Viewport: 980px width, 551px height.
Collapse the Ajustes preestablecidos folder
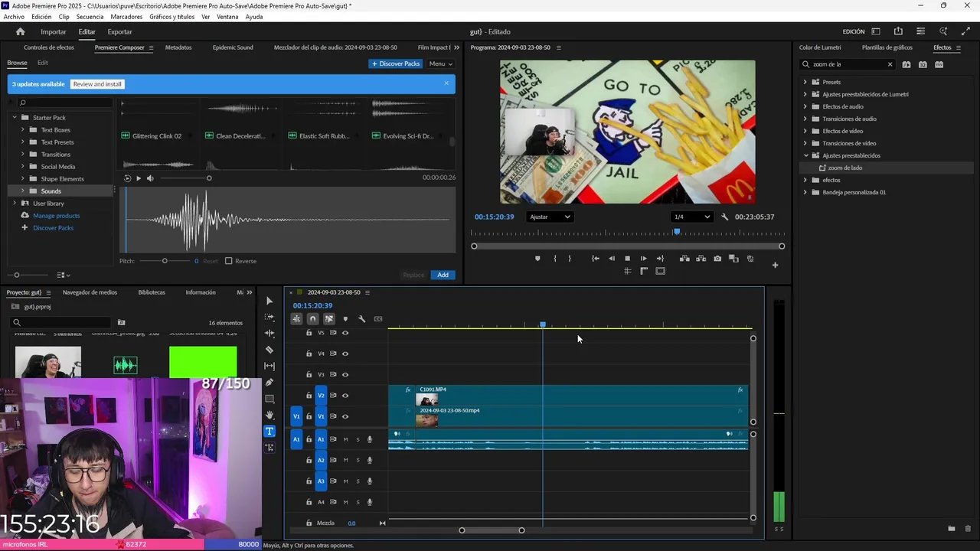[x=805, y=155]
